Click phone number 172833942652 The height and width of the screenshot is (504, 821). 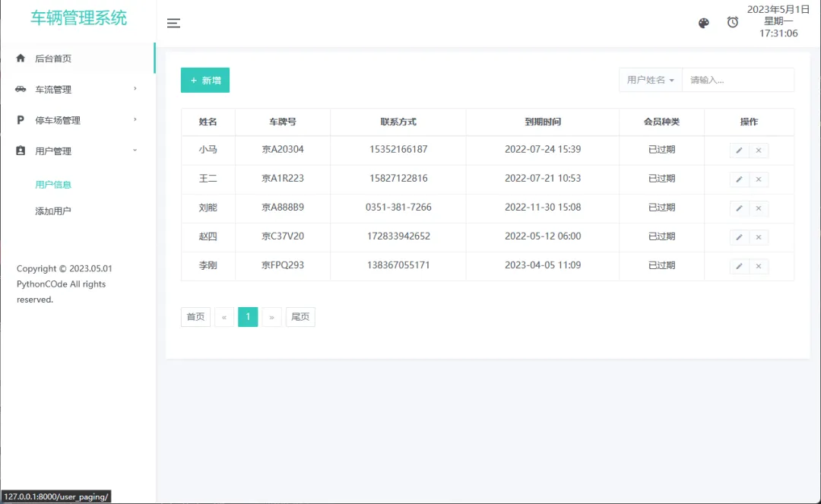point(398,236)
